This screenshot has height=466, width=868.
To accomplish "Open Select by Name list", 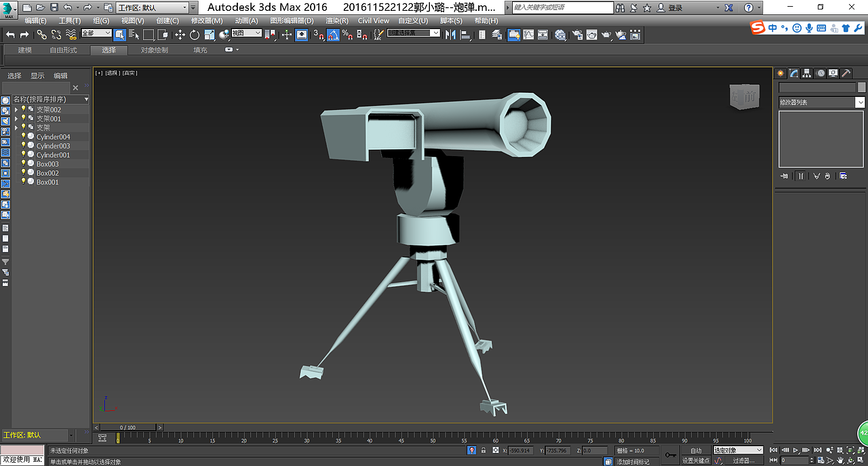I will pos(134,35).
